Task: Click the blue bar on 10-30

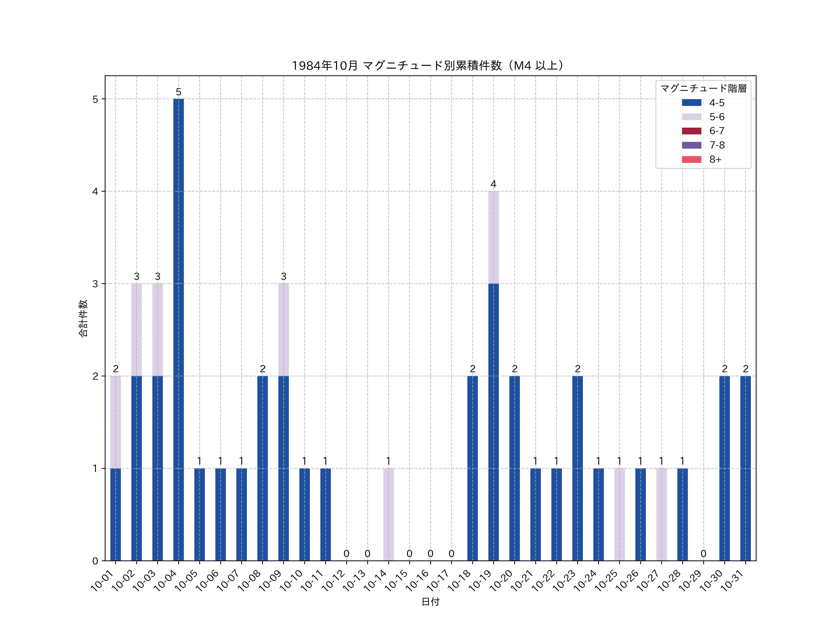Action: coord(724,468)
